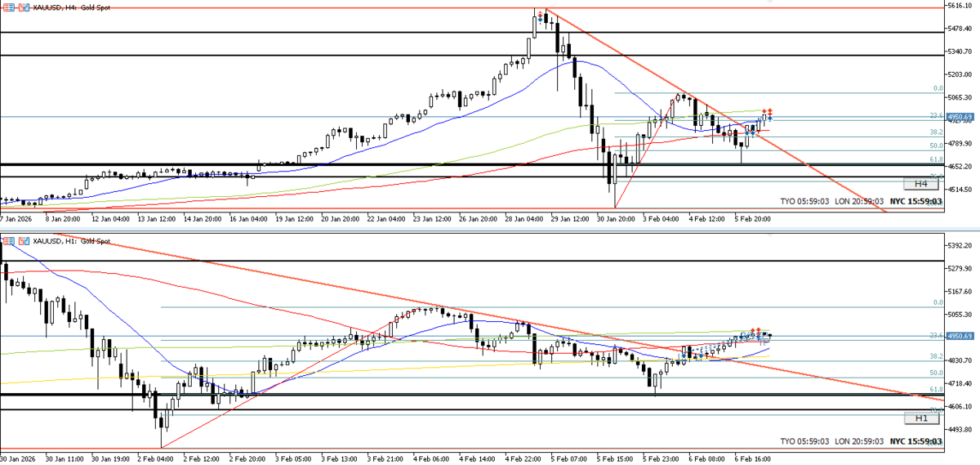Select the 61.8 Fibonacci label on H1 chart

[936, 389]
